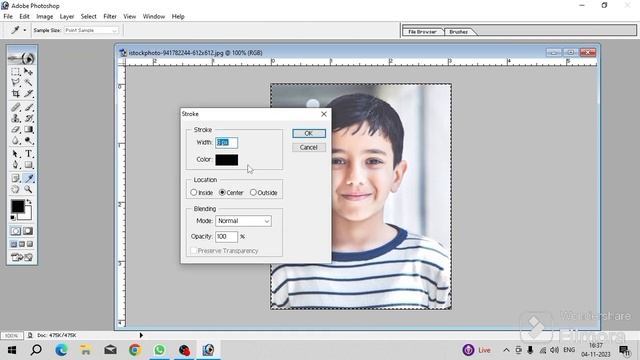The image size is (640, 360).
Task: Select the Hand tool
Action: [x=16, y=189]
